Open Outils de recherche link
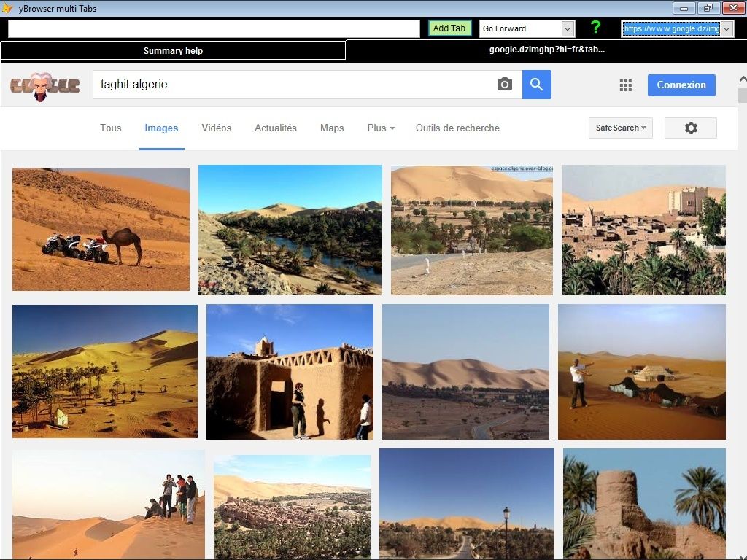Viewport: 747px width, 560px height. click(x=457, y=128)
